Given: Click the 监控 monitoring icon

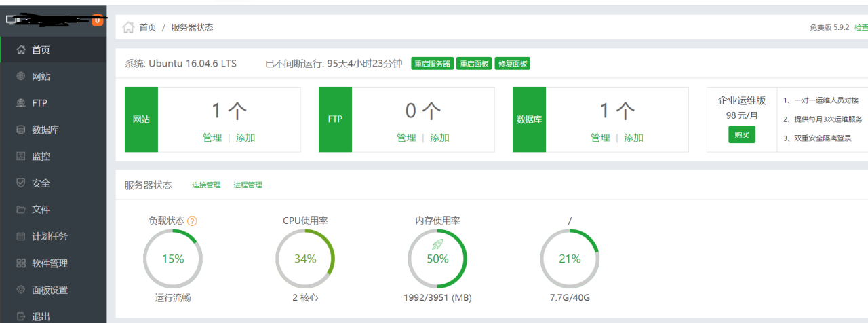Looking at the screenshot, I should [x=20, y=156].
